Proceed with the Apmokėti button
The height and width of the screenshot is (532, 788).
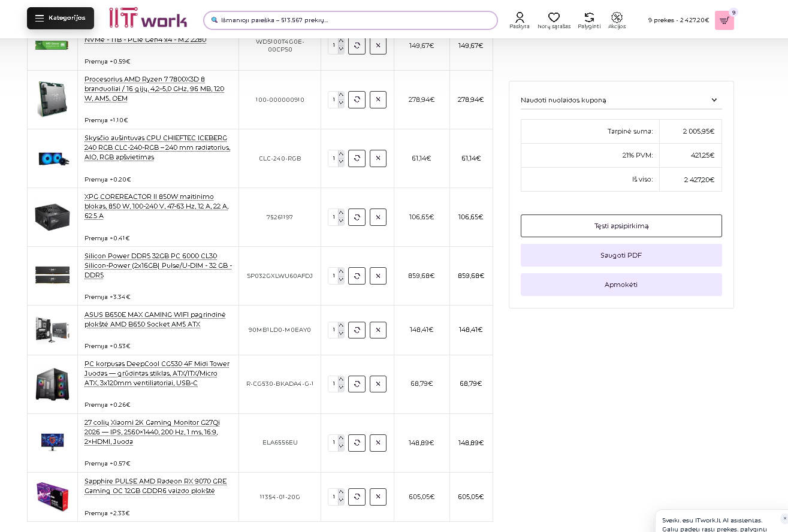point(621,285)
